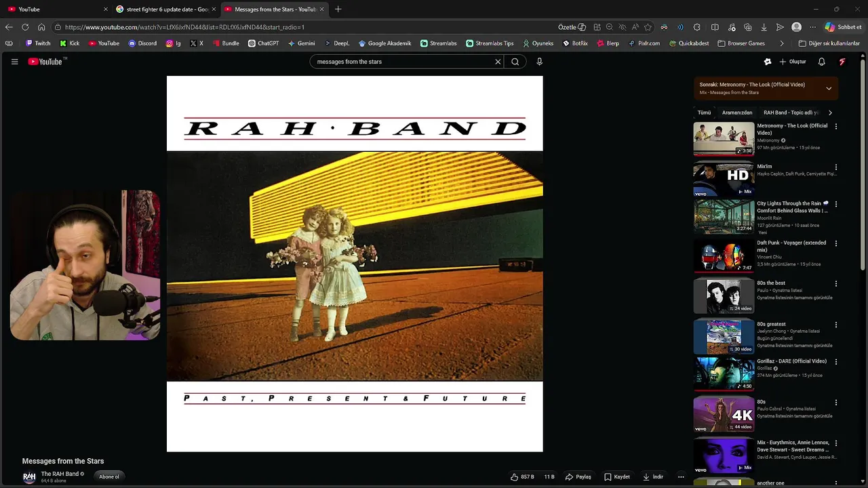The width and height of the screenshot is (868, 488).
Task: Zoom out using the address bar magnifier icon
Action: 609,27
